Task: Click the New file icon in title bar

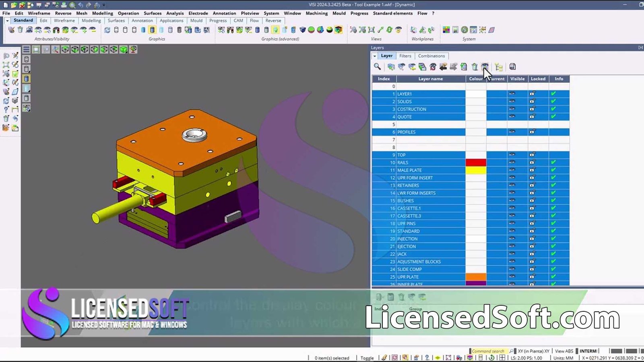Action: pyautogui.click(x=5, y=5)
